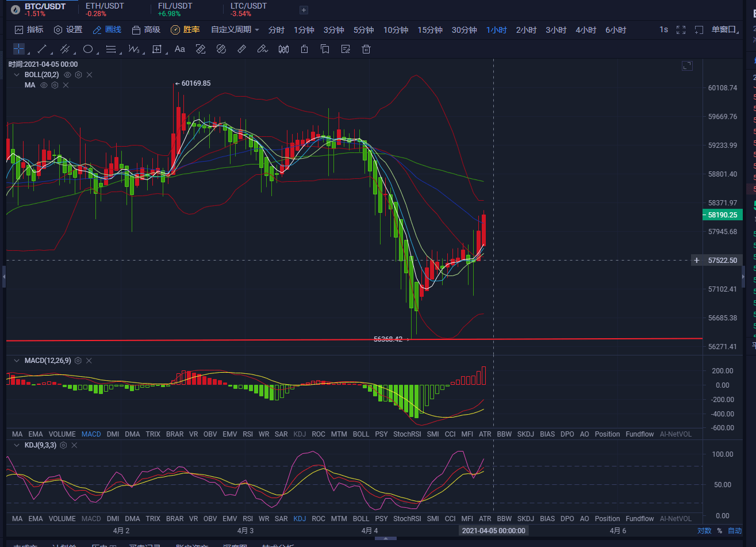Click the lock drawings icon
The image size is (756, 547).
click(x=304, y=49)
